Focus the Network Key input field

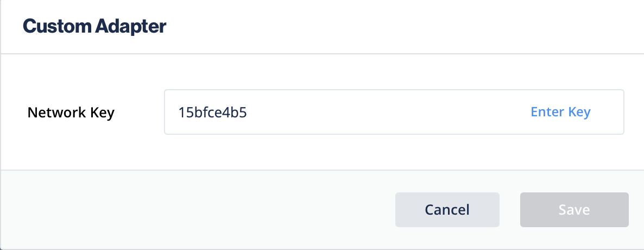pyautogui.click(x=348, y=112)
